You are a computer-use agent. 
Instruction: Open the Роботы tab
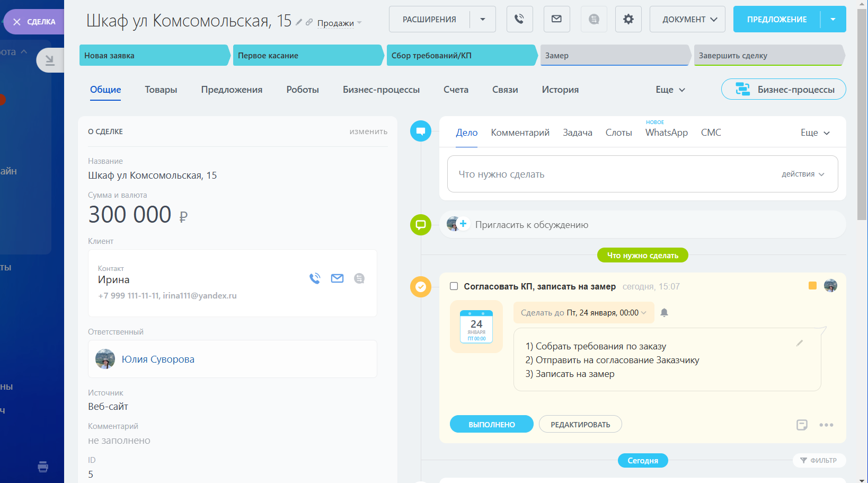coord(303,90)
